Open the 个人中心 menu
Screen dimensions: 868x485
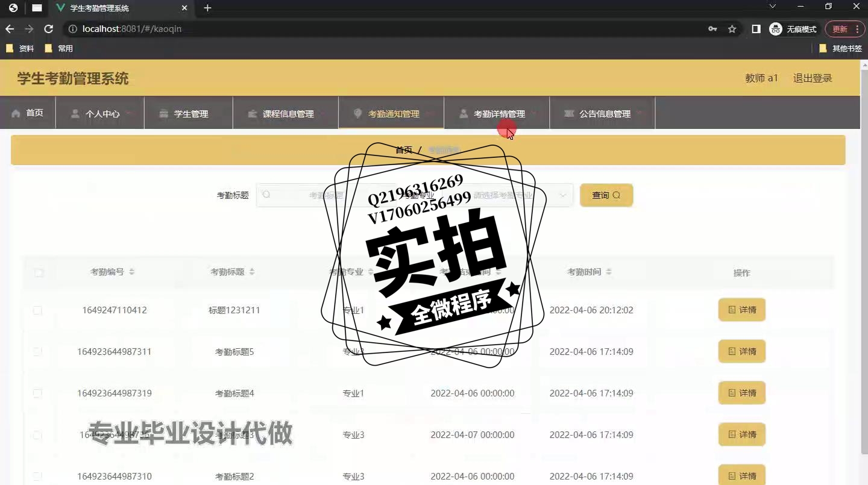pyautogui.click(x=100, y=113)
